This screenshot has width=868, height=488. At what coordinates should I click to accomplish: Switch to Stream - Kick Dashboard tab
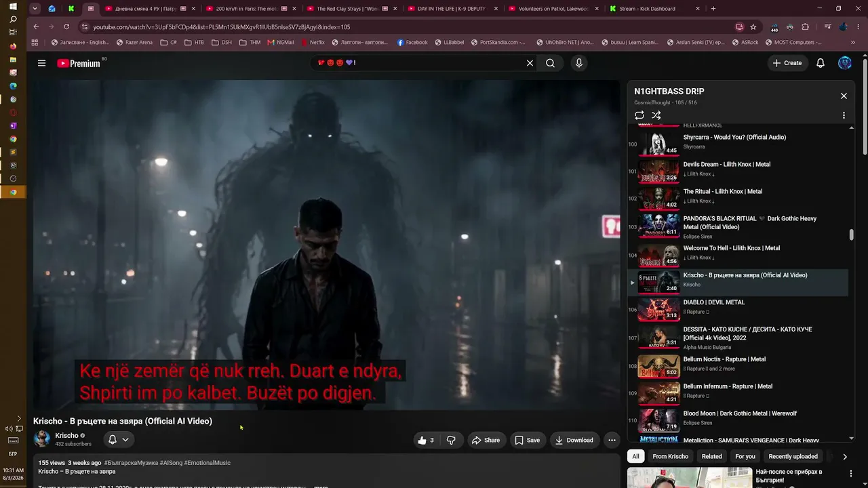point(653,9)
